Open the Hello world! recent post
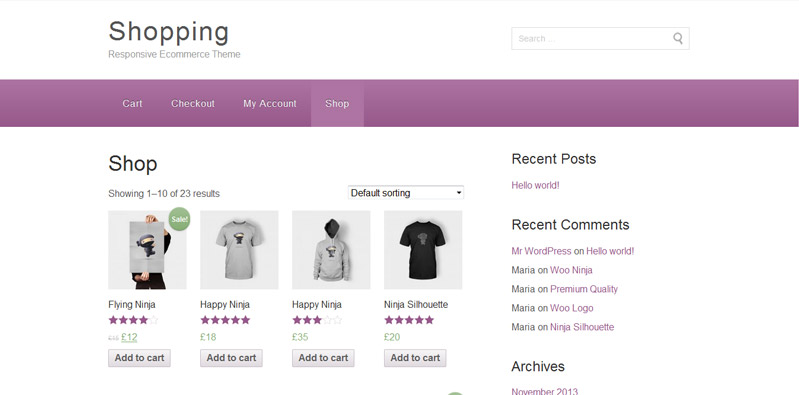The height and width of the screenshot is (395, 799). click(x=536, y=186)
